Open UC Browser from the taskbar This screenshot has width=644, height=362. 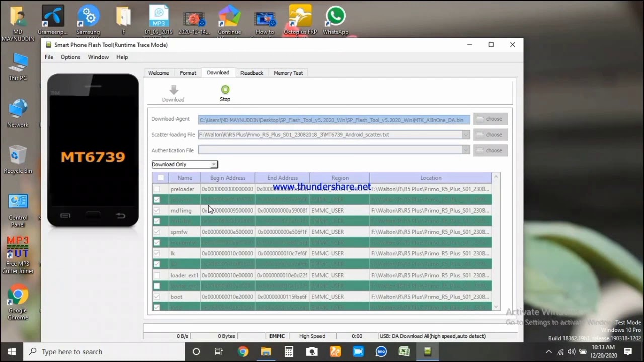pos(335,352)
